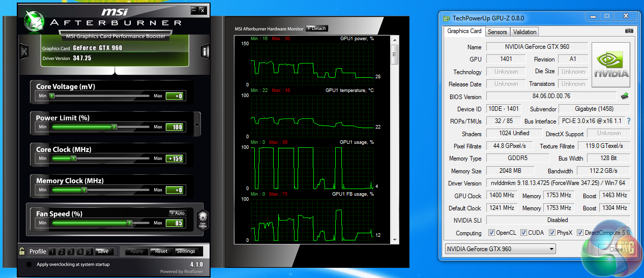Click the GPU1 power graph
Image resolution: width=644 pixels, height=278 pixels.
[312, 64]
